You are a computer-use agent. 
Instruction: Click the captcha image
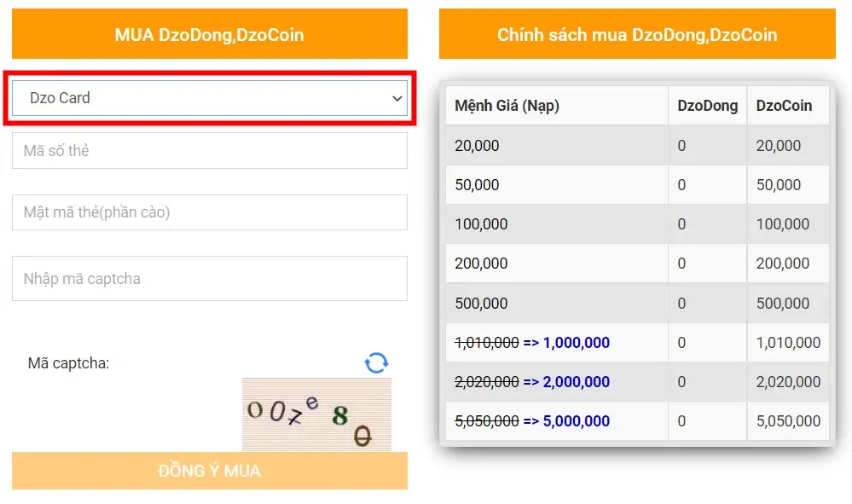(316, 414)
